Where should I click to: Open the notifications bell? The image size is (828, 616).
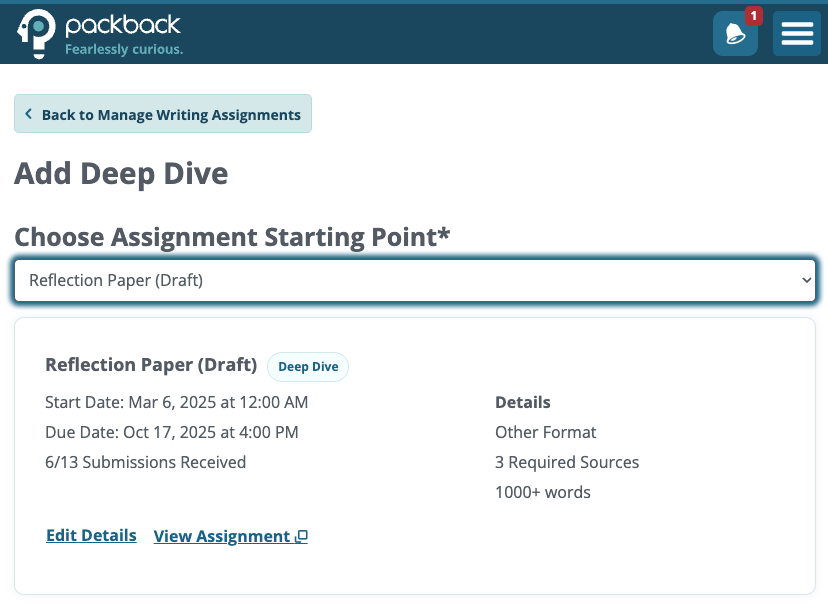pos(735,33)
